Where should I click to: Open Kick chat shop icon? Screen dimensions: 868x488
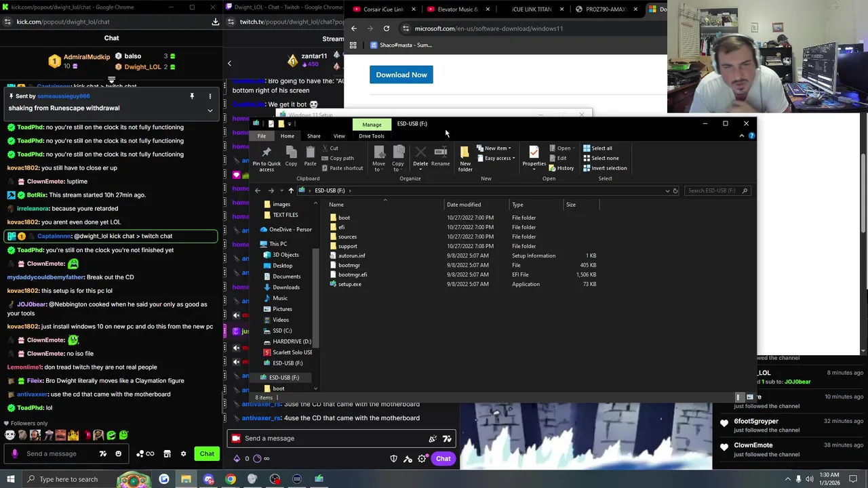[167, 453]
